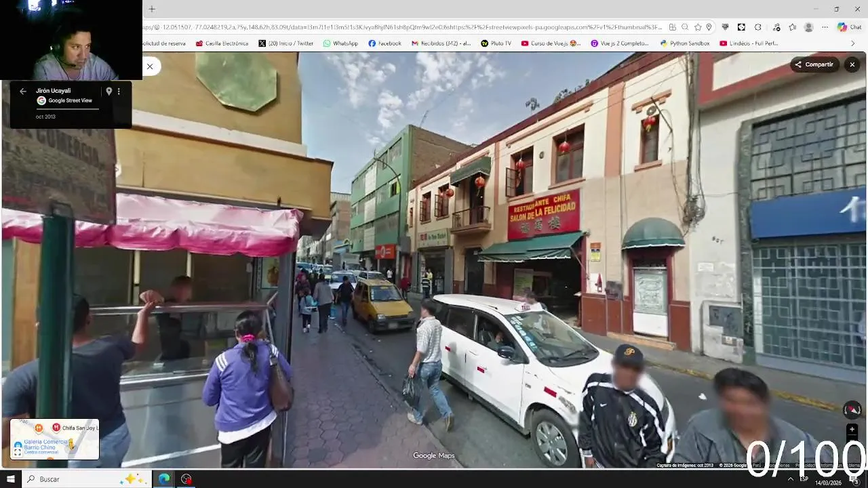
Task: Open the browser Settings and more menu
Action: click(x=825, y=27)
